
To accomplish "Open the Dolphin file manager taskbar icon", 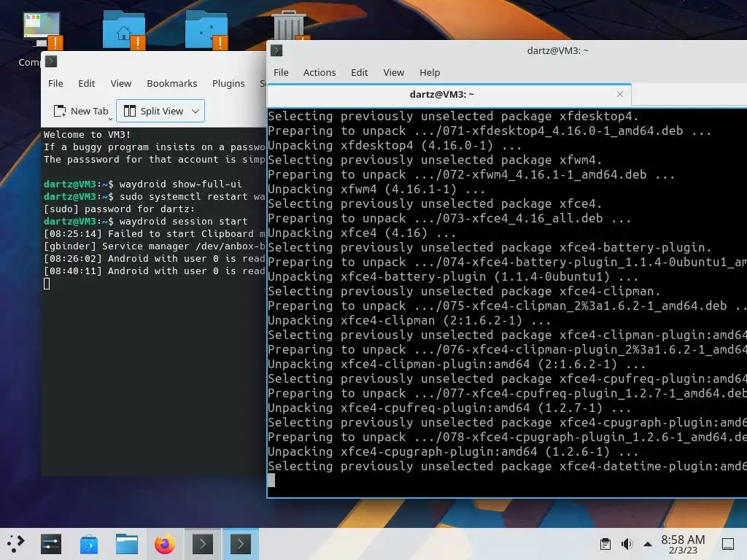I will tap(127, 544).
